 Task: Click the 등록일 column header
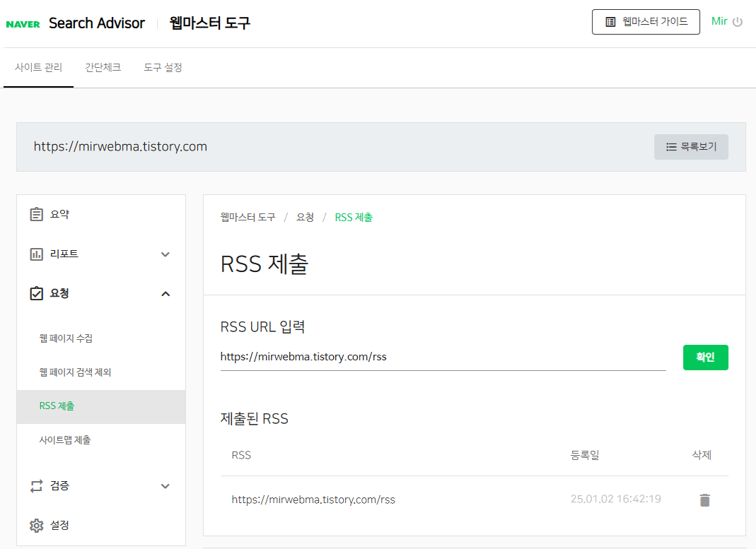[x=584, y=455]
